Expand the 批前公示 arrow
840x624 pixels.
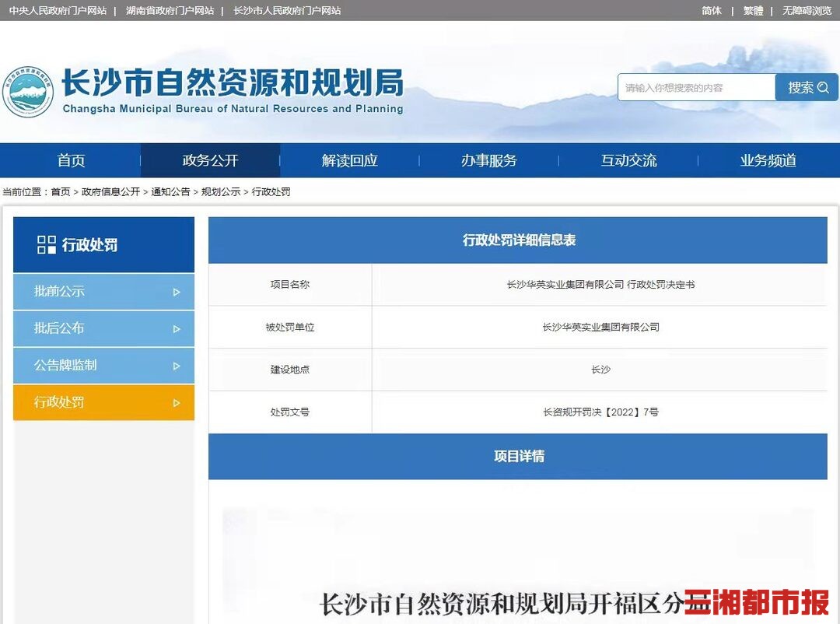[177, 293]
